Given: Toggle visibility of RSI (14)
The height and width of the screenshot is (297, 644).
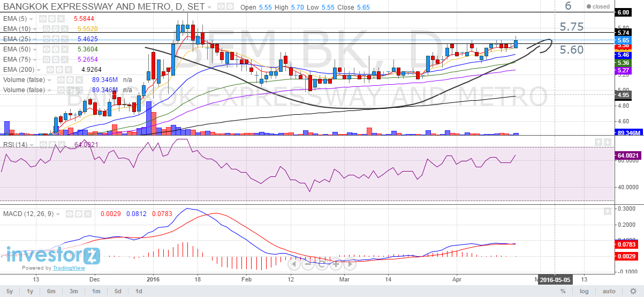Looking at the screenshot, I should pyautogui.click(x=43, y=145).
